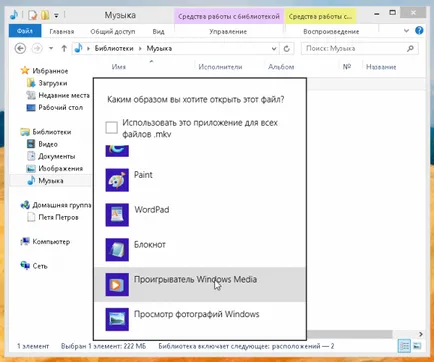Sort by the Альбом column header
Screen dimensions: 434x362
coord(281,67)
